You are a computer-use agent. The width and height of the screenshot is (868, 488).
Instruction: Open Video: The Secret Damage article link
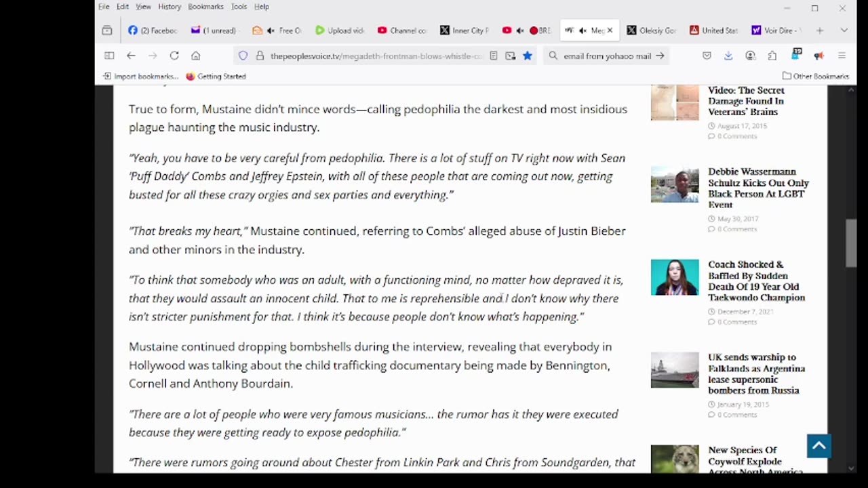(746, 101)
